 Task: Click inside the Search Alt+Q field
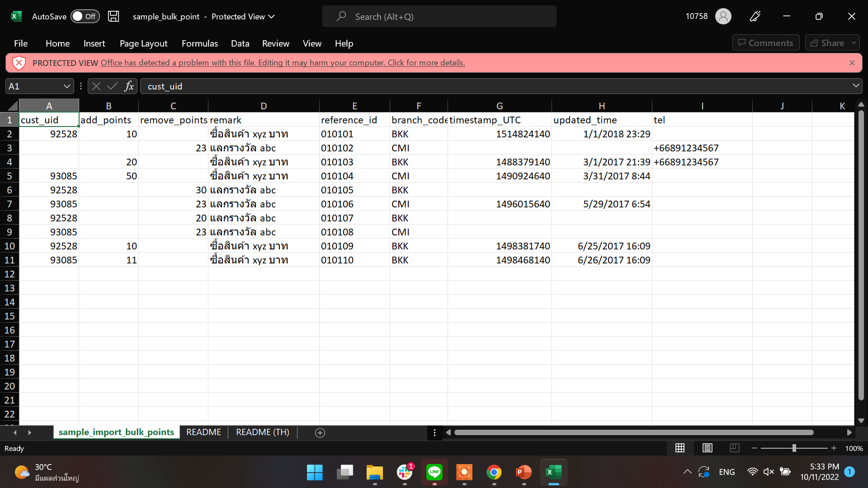(x=439, y=16)
